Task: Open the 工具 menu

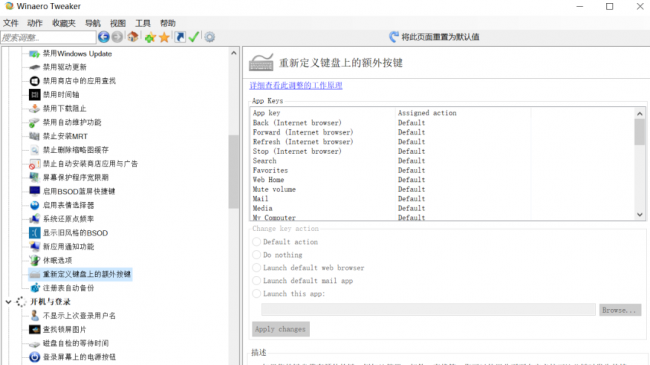Action: point(143,23)
